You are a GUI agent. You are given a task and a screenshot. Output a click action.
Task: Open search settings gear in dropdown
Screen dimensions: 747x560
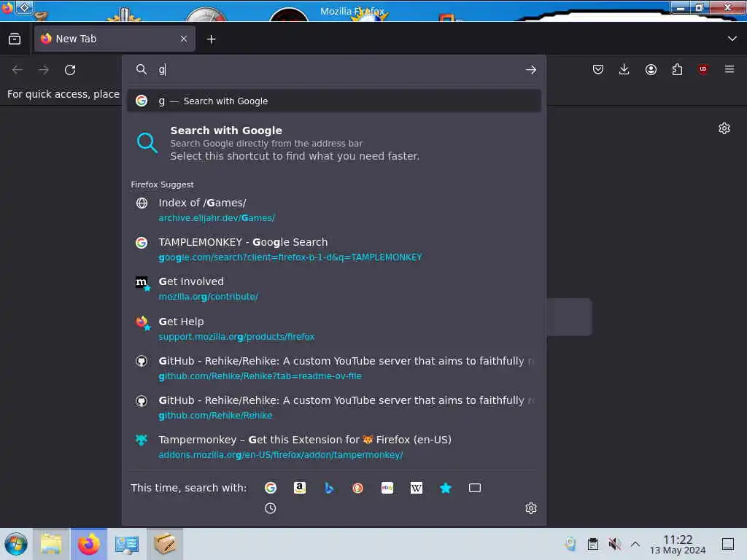click(x=531, y=508)
